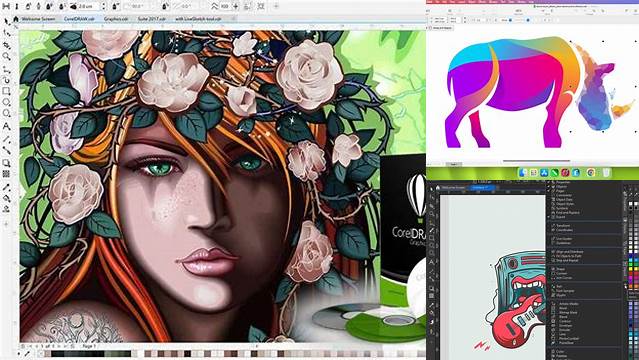The height and width of the screenshot is (360, 639).
Task: Choose Step and Repeat from docker list
Action: pos(566,261)
